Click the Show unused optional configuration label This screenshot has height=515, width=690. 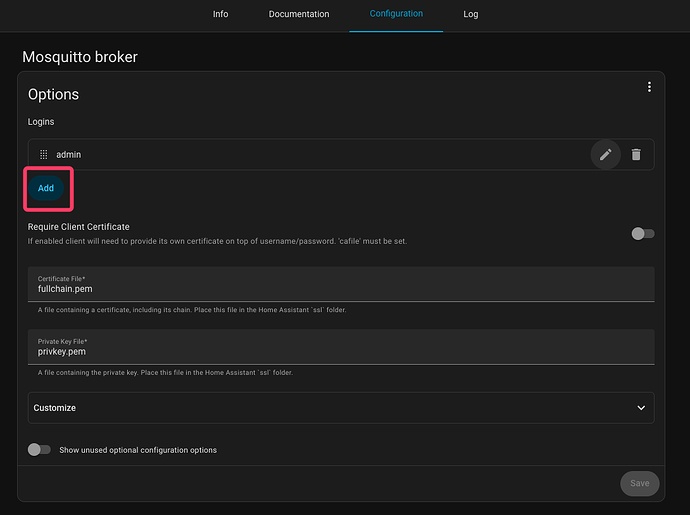pyautogui.click(x=138, y=450)
